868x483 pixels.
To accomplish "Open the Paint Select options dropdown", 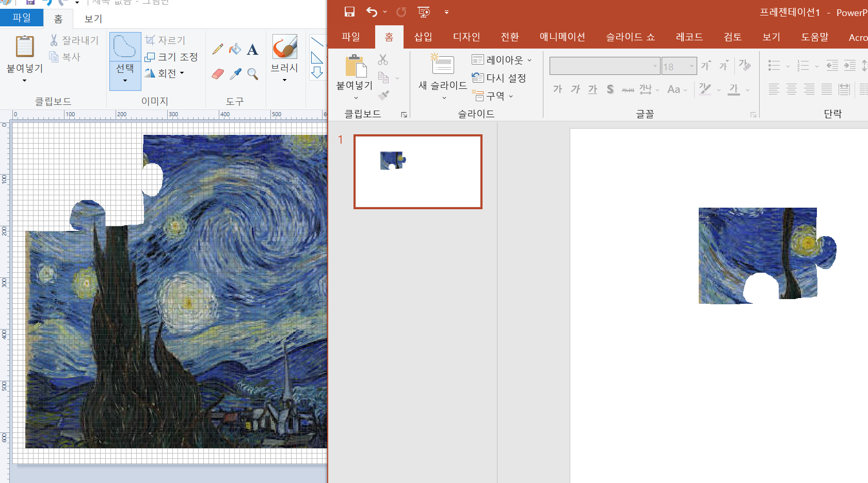I will 125,80.
